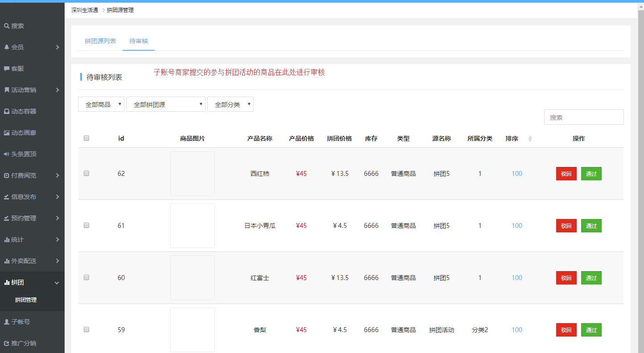Switch to the 拼团源列表 tab
The width and height of the screenshot is (644, 353).
coord(100,41)
